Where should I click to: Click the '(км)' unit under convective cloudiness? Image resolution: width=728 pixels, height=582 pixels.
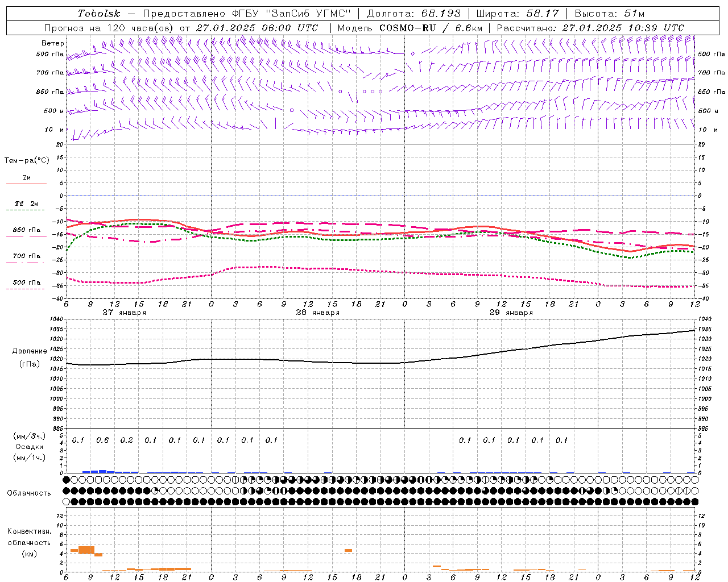(x=29, y=554)
